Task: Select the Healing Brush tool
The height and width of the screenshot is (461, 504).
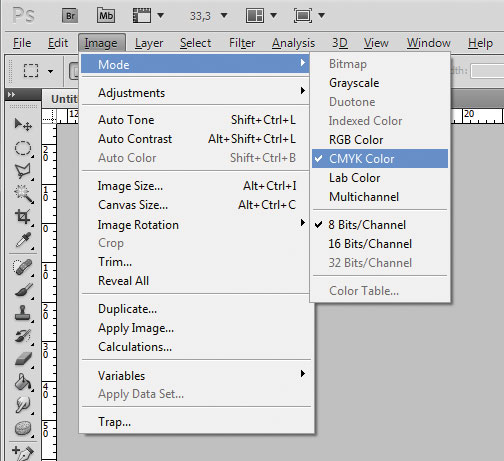Action: click(x=22, y=267)
